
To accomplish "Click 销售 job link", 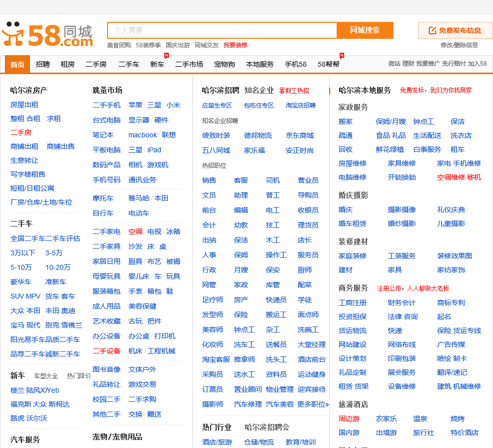I will tap(209, 180).
